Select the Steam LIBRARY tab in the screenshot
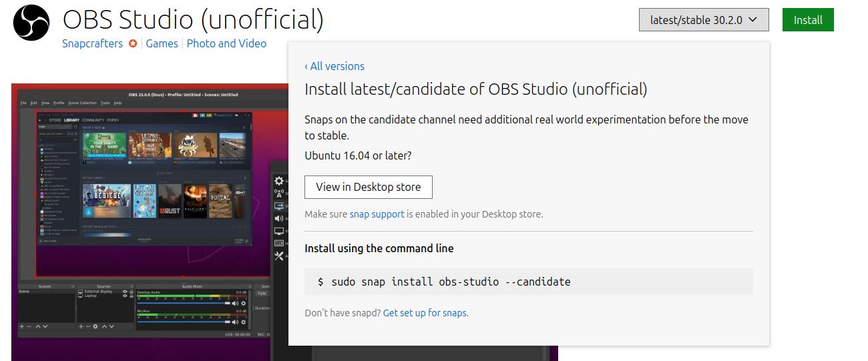This screenshot has width=868, height=361. [71, 120]
